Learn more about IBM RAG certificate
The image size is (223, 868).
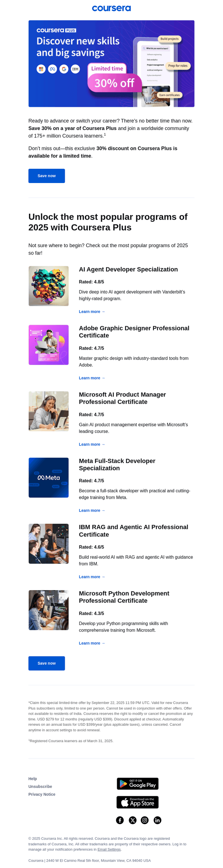(92, 577)
